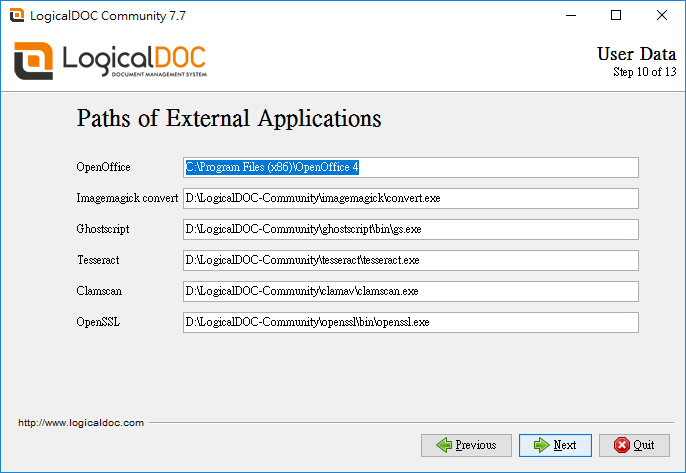This screenshot has height=473, width=686.
Task: Click the green arrow icon on Next
Action: 542,445
